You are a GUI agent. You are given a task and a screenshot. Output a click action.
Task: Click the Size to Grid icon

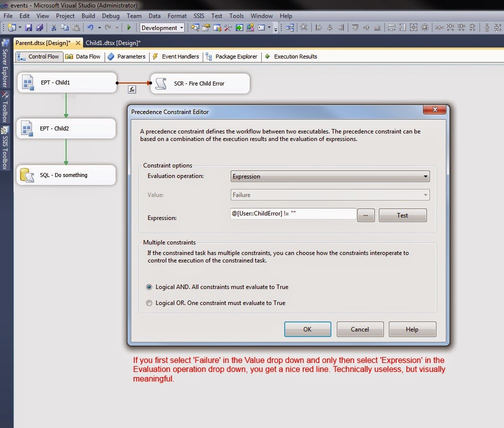click(x=424, y=27)
